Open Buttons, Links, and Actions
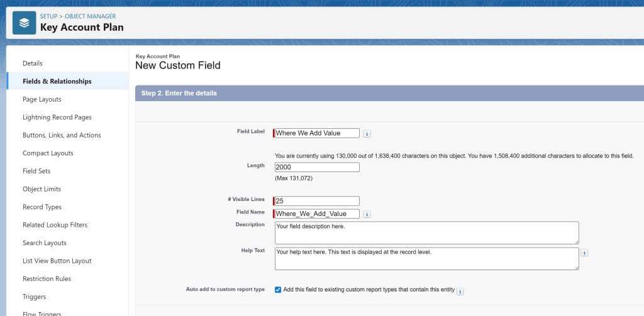 coord(62,135)
